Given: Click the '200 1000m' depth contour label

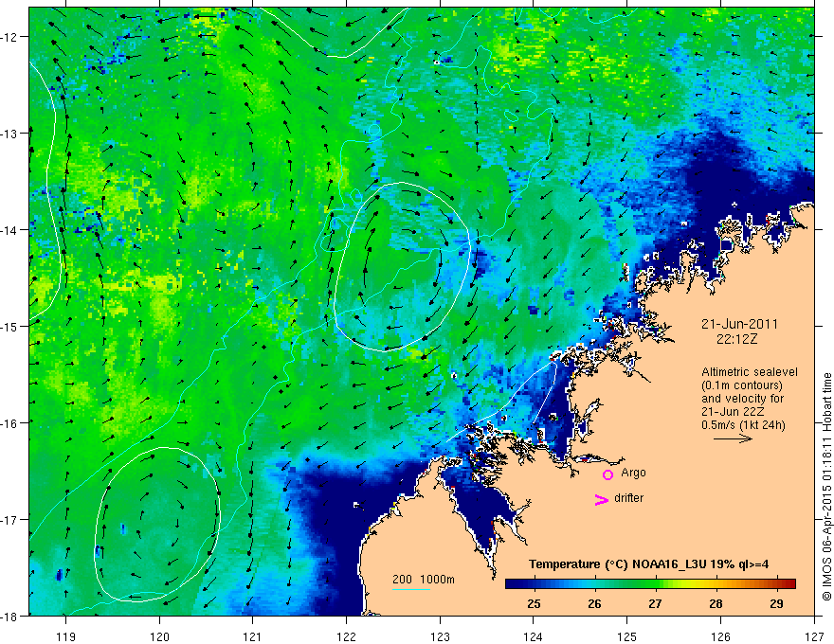Looking at the screenshot, I should coord(424,580).
